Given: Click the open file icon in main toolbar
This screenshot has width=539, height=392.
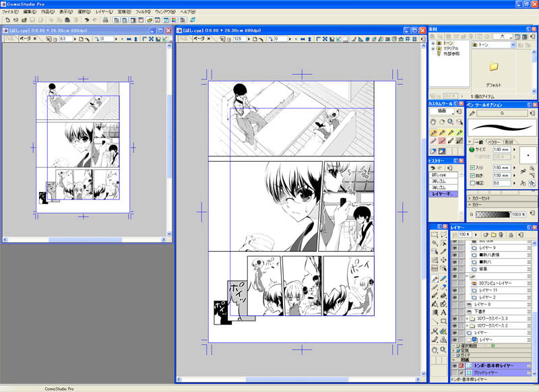Looking at the screenshot, I should pyautogui.click(x=24, y=20).
